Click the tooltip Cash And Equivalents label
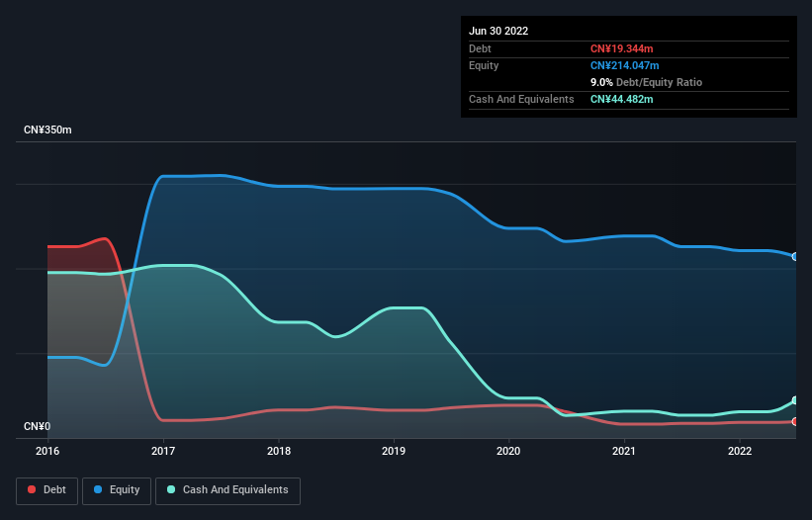Screen dimensions: 812x520 [521, 99]
